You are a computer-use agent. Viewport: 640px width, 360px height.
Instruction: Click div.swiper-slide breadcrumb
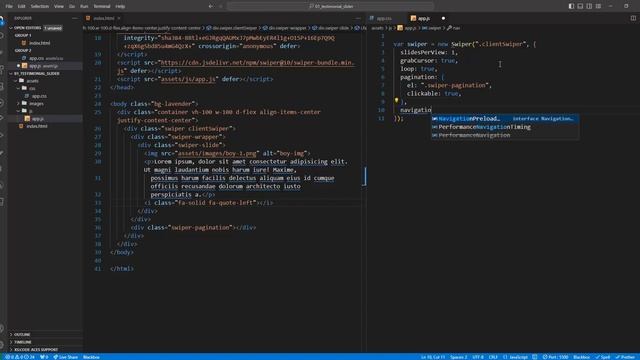[x=333, y=28]
